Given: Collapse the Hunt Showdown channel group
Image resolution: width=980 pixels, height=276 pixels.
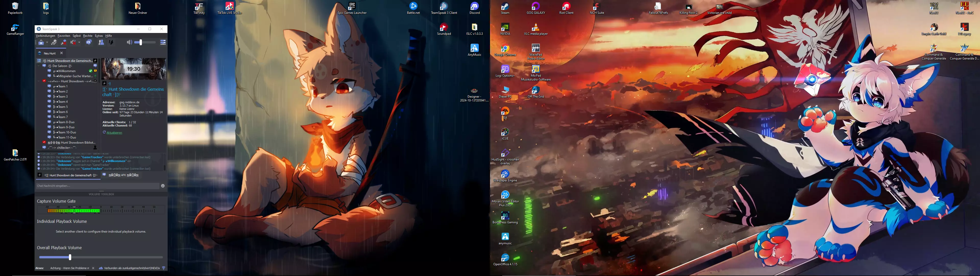Looking at the screenshot, I should point(39,81).
